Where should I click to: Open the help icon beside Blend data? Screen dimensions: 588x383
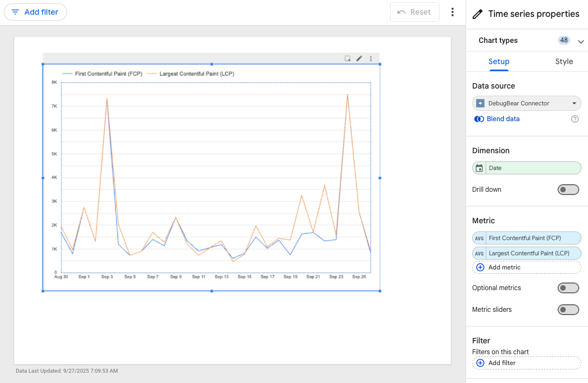[x=574, y=119]
